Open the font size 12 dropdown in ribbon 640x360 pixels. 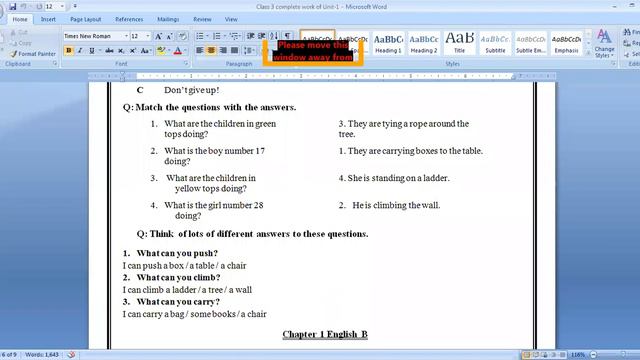pyautogui.click(x=148, y=36)
